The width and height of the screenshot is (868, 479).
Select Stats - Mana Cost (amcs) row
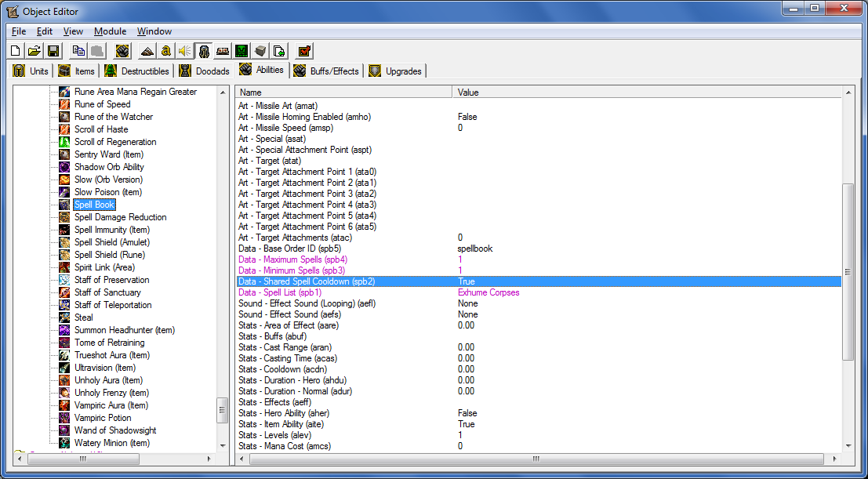[538, 446]
